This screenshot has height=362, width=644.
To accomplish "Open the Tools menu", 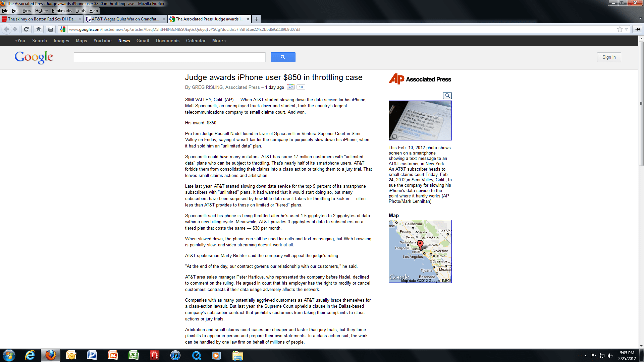I will 80,10.
